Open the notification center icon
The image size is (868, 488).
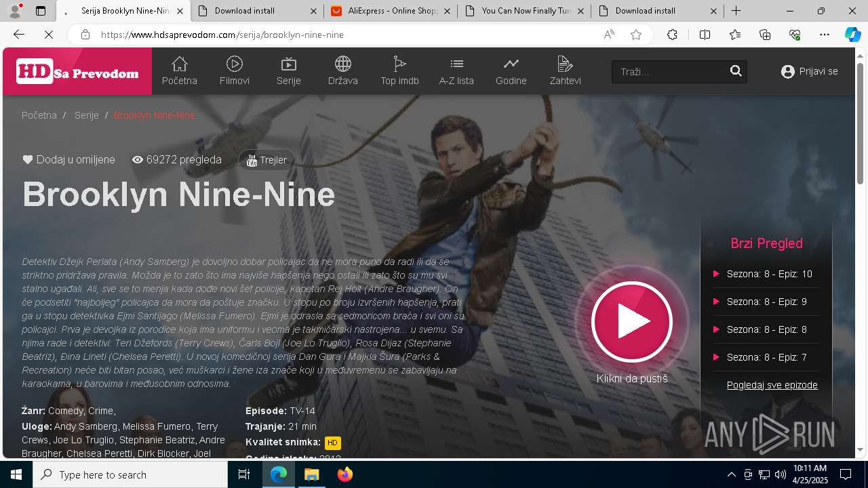(846, 474)
